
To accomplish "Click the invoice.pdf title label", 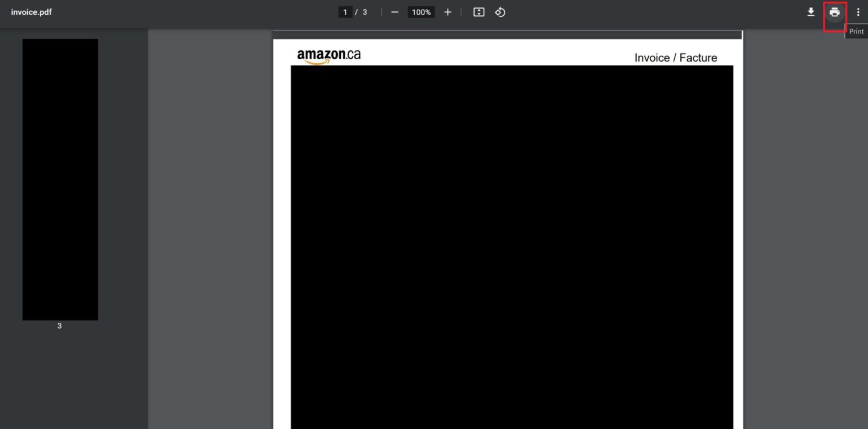I will click(x=30, y=11).
